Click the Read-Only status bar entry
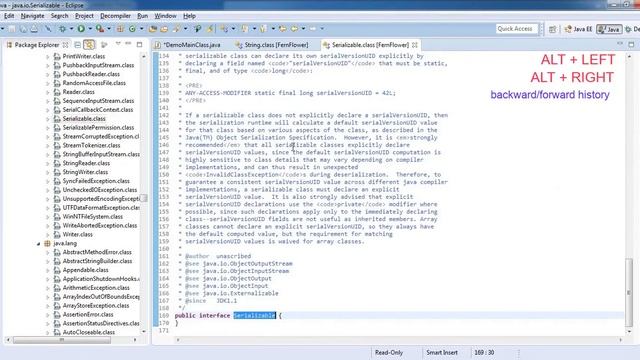 click(x=389, y=352)
